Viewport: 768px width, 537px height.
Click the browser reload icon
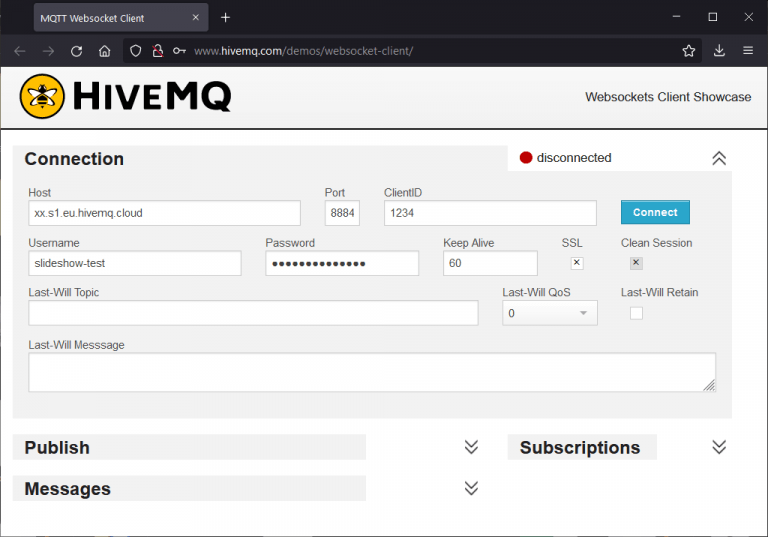pos(76,51)
